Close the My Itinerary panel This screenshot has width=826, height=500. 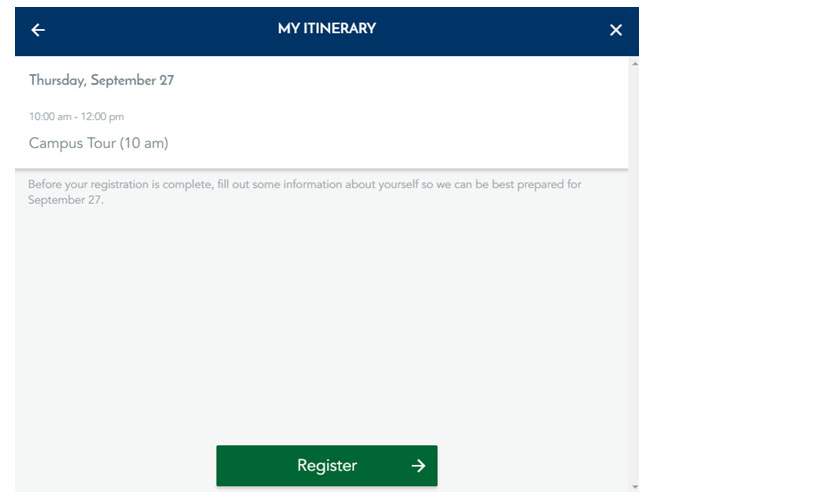[615, 30]
